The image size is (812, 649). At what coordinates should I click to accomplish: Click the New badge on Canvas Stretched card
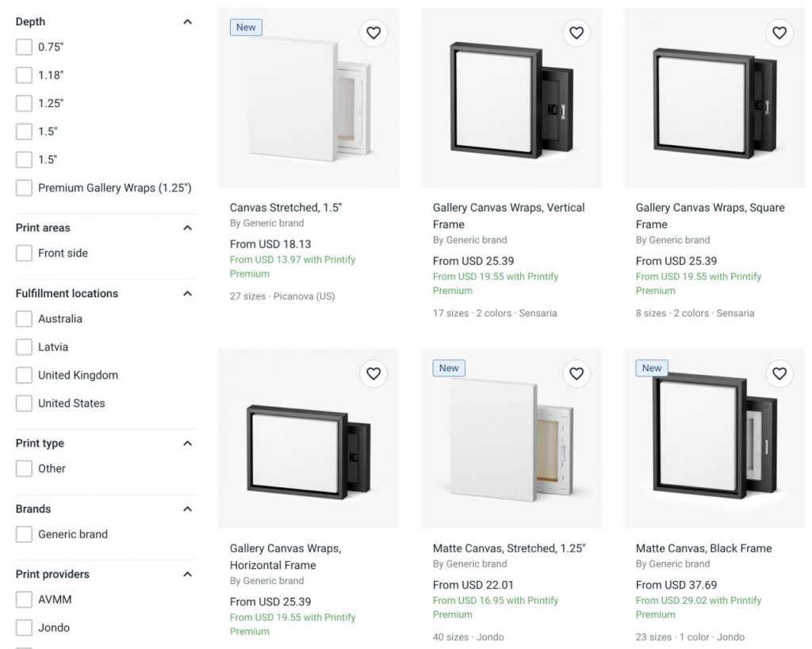tap(246, 28)
